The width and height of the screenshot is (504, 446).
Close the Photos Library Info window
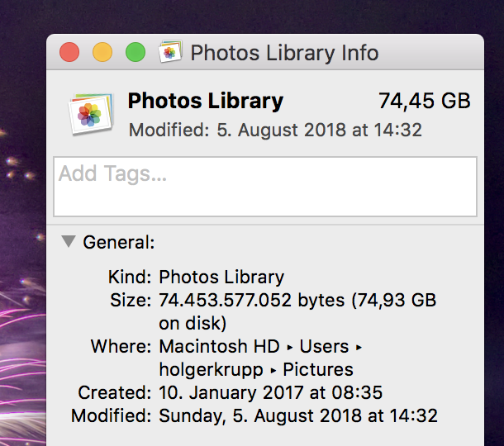click(x=69, y=52)
